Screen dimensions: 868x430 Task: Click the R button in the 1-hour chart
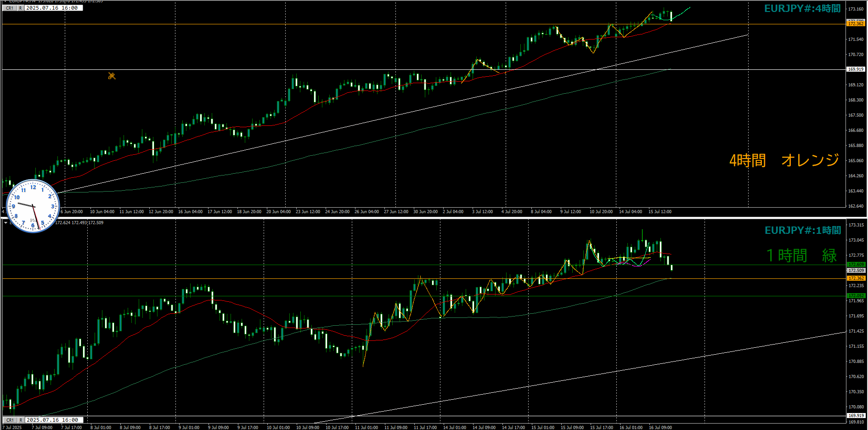(x=21, y=420)
